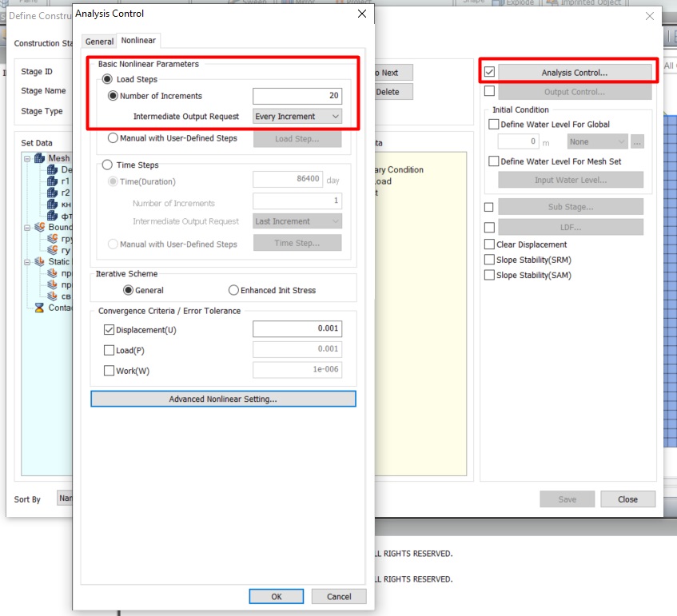Close the Analysis Control dialog with X
Screen dimensions: 677x616
362,14
